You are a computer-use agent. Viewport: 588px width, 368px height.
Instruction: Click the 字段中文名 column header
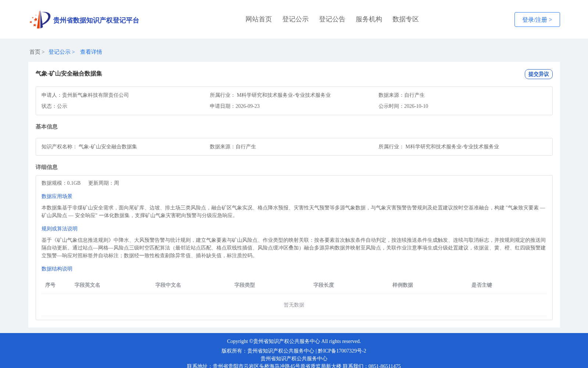click(168, 285)
